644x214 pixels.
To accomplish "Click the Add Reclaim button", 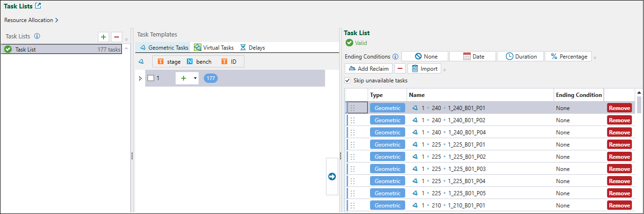I will click(369, 68).
